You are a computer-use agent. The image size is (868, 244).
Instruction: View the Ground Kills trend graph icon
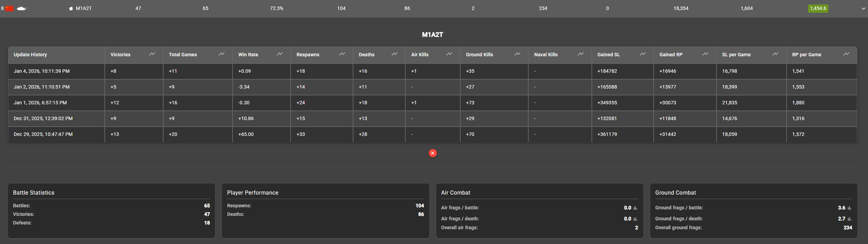pos(517,54)
